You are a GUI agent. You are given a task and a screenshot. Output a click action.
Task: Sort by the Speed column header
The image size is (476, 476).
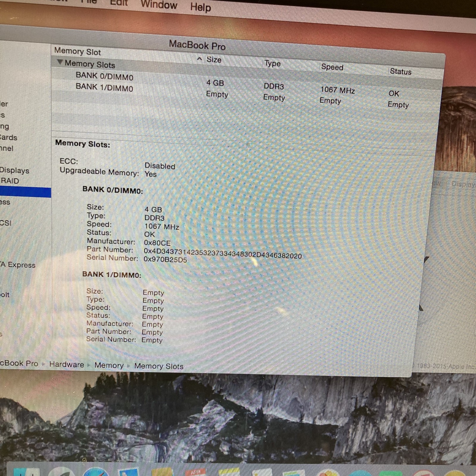(332, 67)
